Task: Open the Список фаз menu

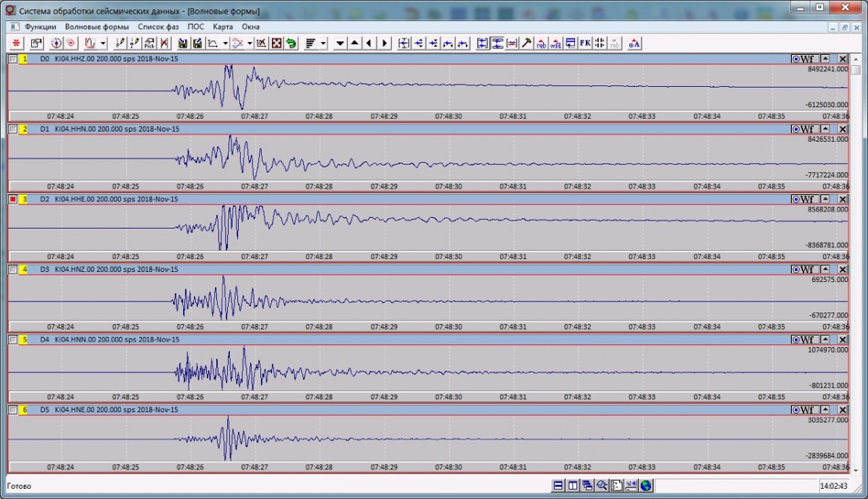Action: coord(158,27)
